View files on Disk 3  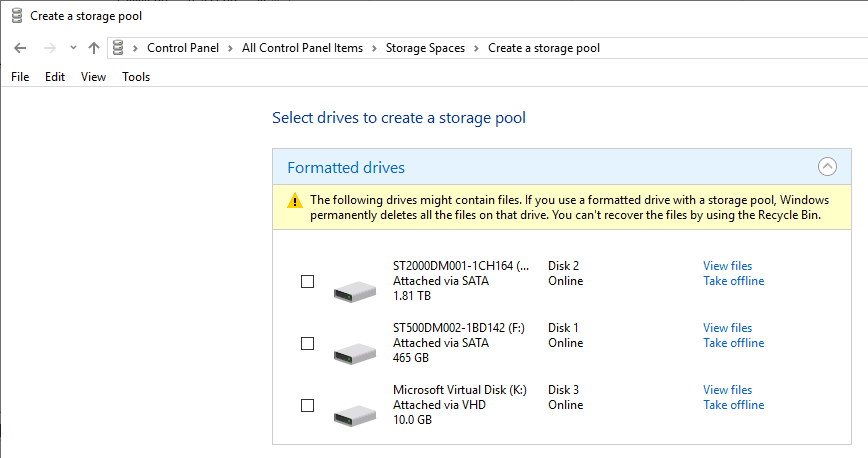pos(727,390)
